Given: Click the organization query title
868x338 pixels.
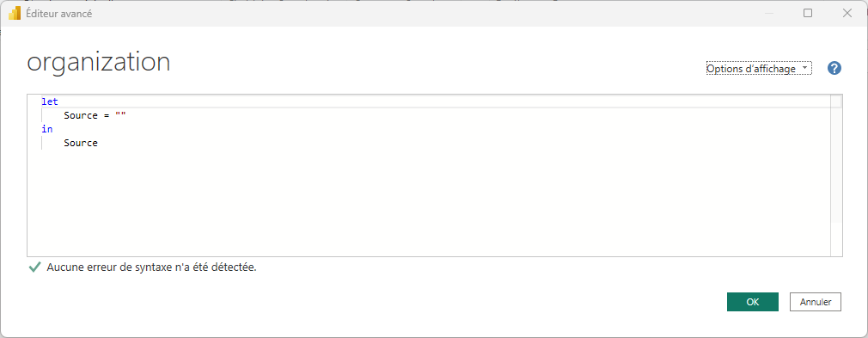Looking at the screenshot, I should (x=99, y=63).
